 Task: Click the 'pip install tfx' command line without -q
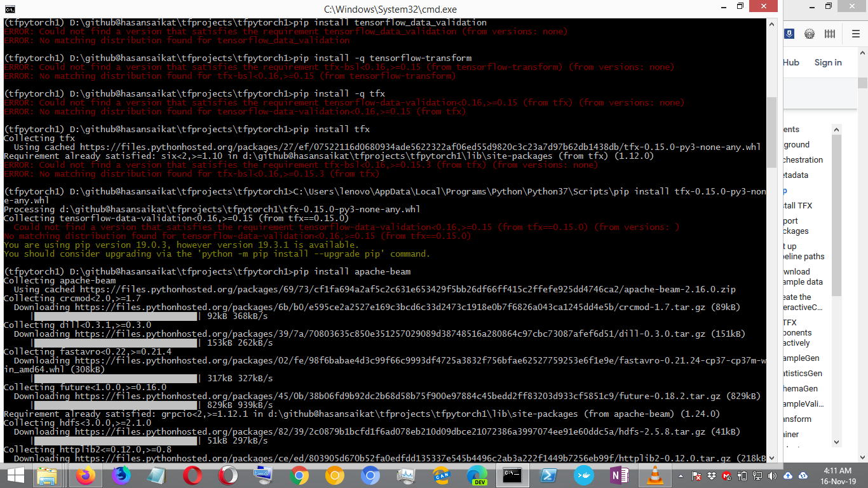(x=187, y=129)
